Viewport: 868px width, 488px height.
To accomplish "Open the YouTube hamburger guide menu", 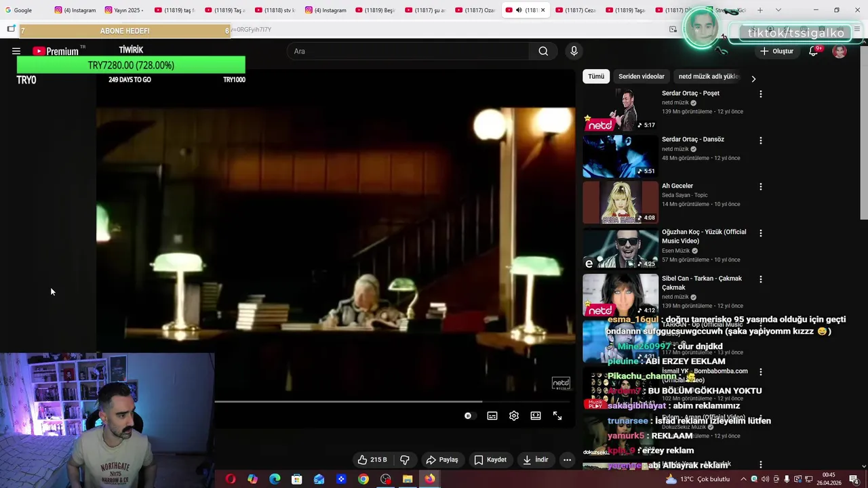I will click(x=16, y=51).
